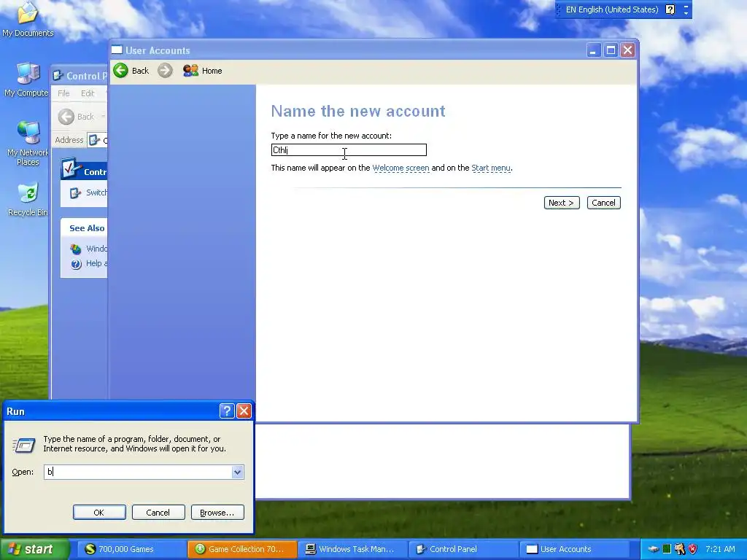
Task: Click Browse in the Run dialog
Action: (217, 513)
